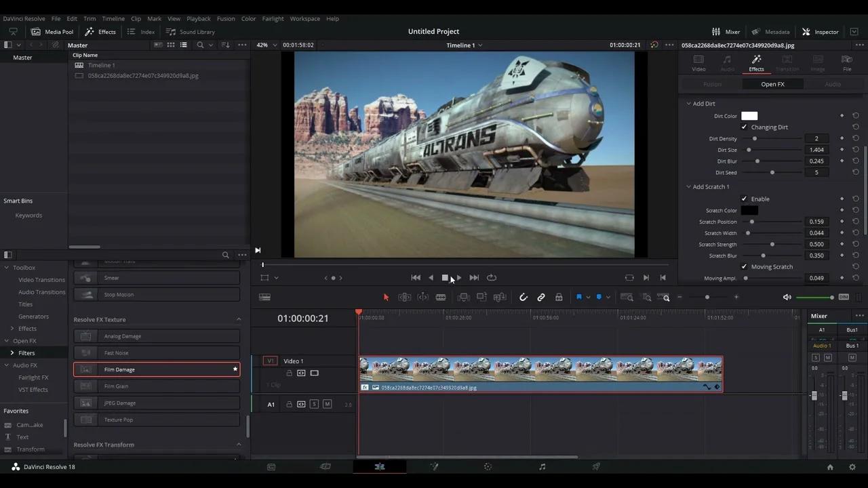Adjust the Dirt Density slider

click(755, 138)
